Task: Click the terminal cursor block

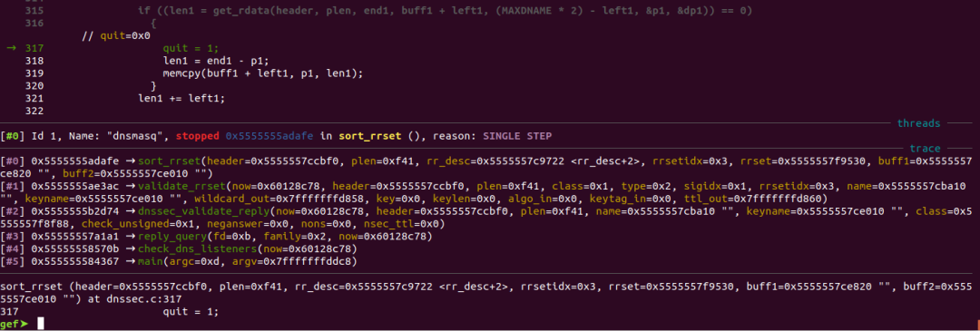Action: (41, 324)
